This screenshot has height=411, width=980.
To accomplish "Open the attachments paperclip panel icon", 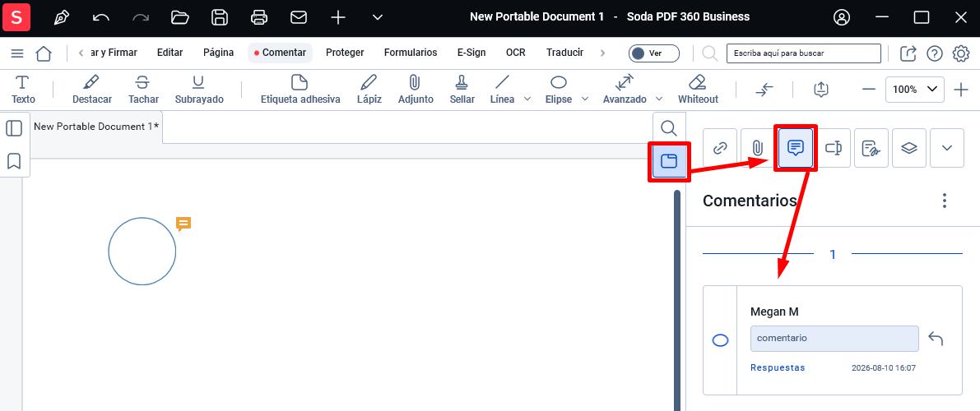I will (758, 148).
